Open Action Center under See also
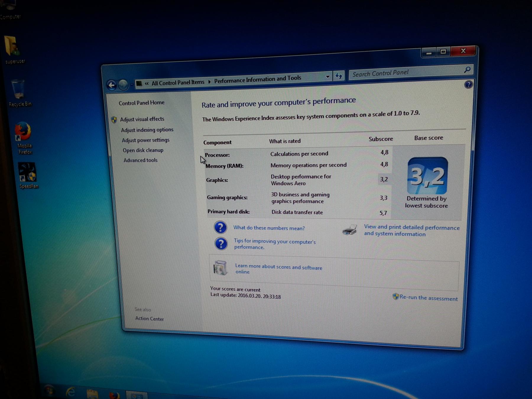Screen dimensions: 532x399 pos(149,319)
